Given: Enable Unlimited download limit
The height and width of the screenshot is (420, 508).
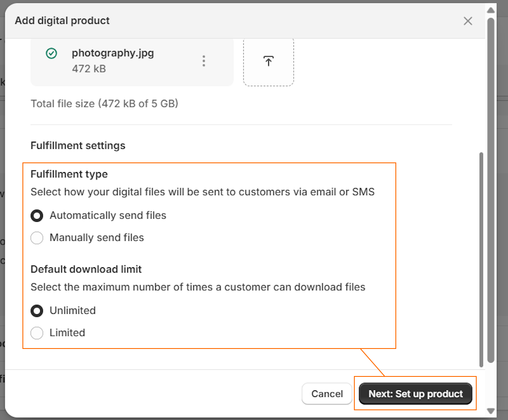Looking at the screenshot, I should pyautogui.click(x=37, y=310).
